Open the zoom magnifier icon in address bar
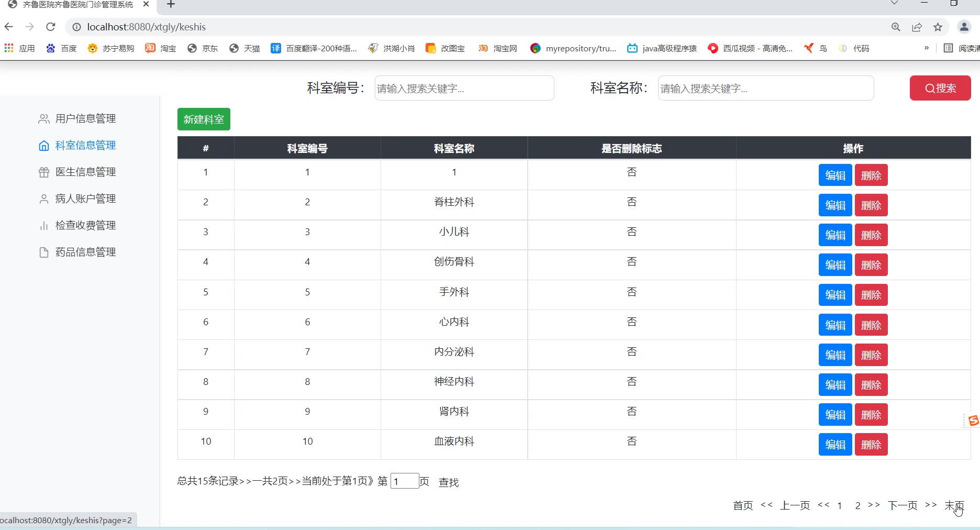The image size is (980, 530). click(896, 27)
